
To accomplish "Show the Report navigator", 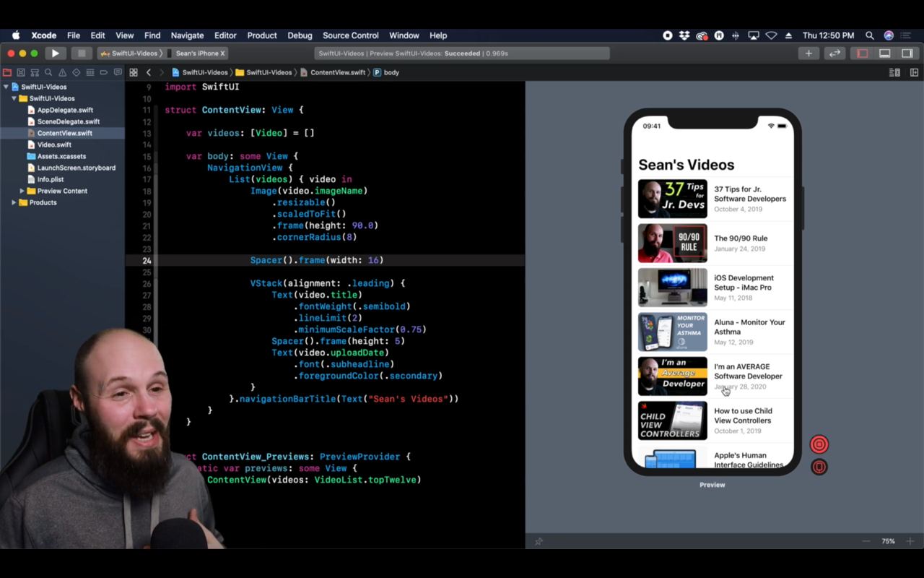I will (x=117, y=72).
